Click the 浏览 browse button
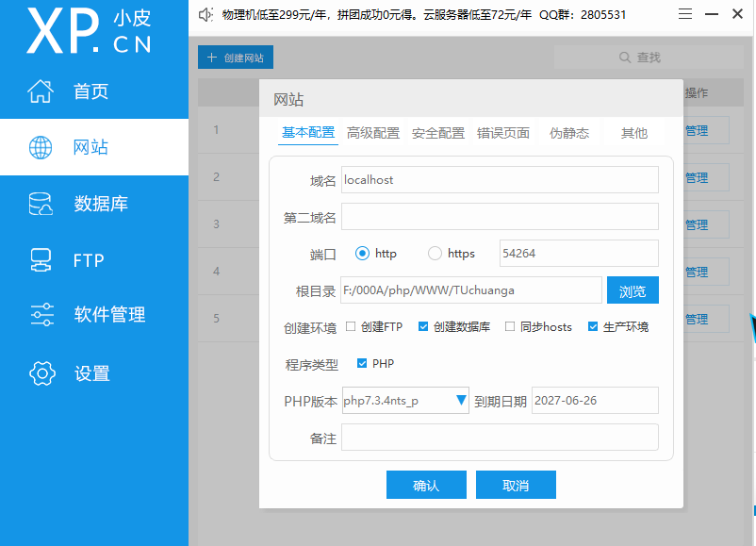This screenshot has height=546, width=756. click(x=632, y=290)
